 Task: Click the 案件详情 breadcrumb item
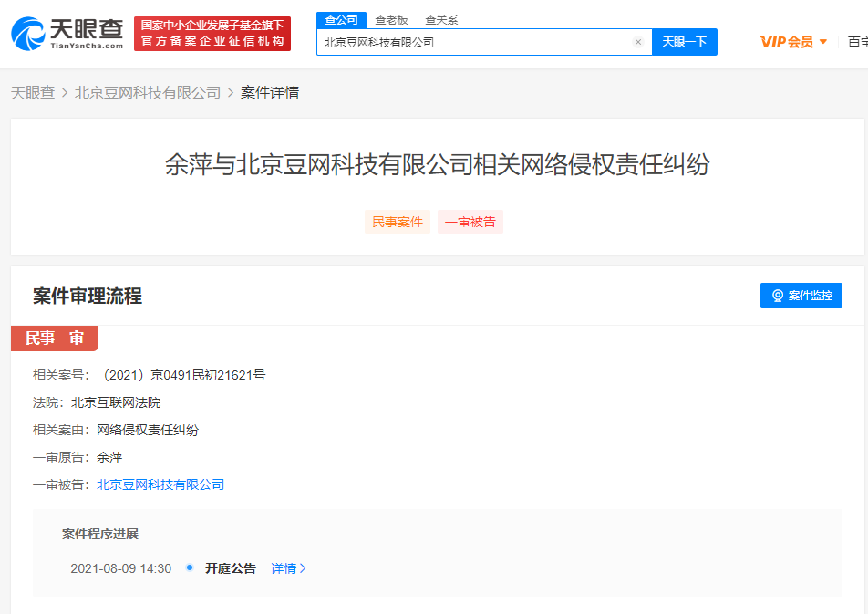point(270,93)
